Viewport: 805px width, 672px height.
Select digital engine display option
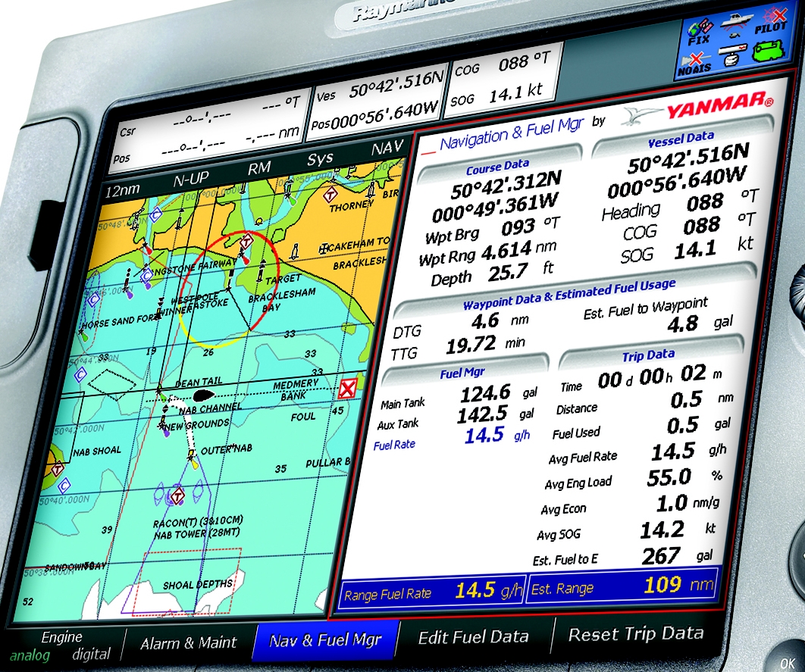coord(92,655)
